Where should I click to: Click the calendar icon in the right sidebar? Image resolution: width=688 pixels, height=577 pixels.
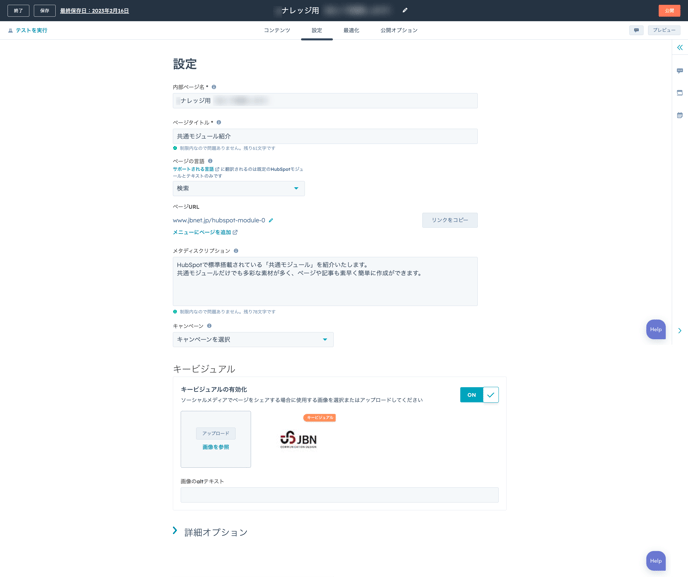click(680, 115)
